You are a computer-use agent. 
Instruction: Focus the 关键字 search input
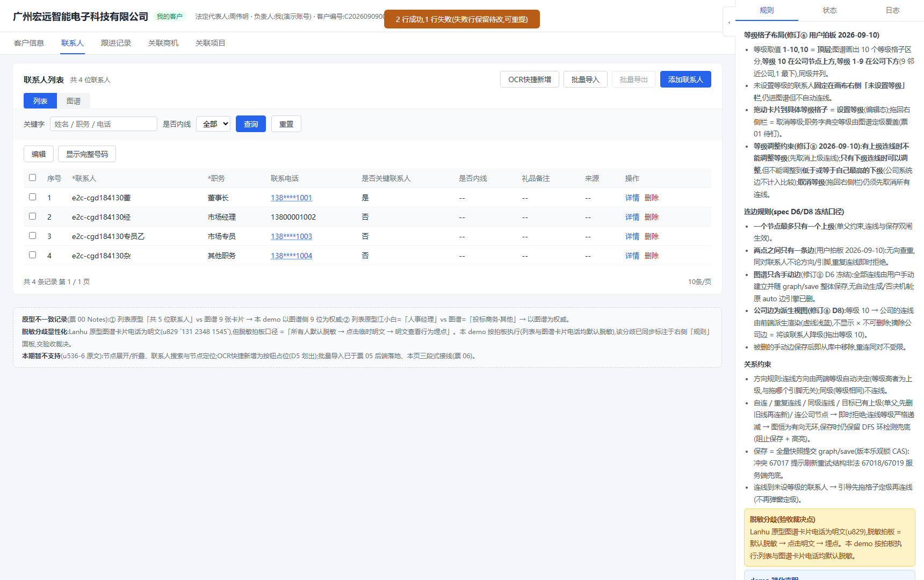pos(104,124)
